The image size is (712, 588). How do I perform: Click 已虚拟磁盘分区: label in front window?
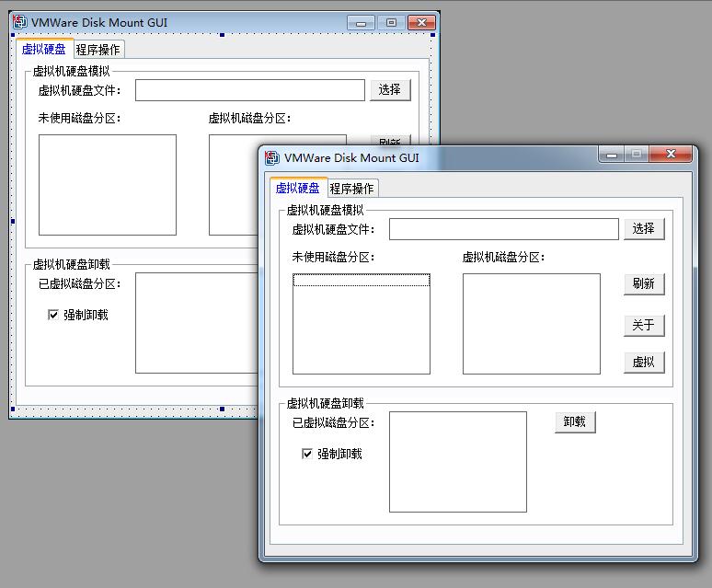click(333, 422)
